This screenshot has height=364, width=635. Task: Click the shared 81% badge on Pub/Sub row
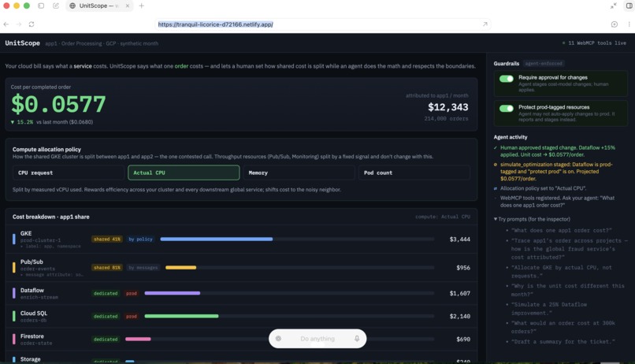click(107, 267)
